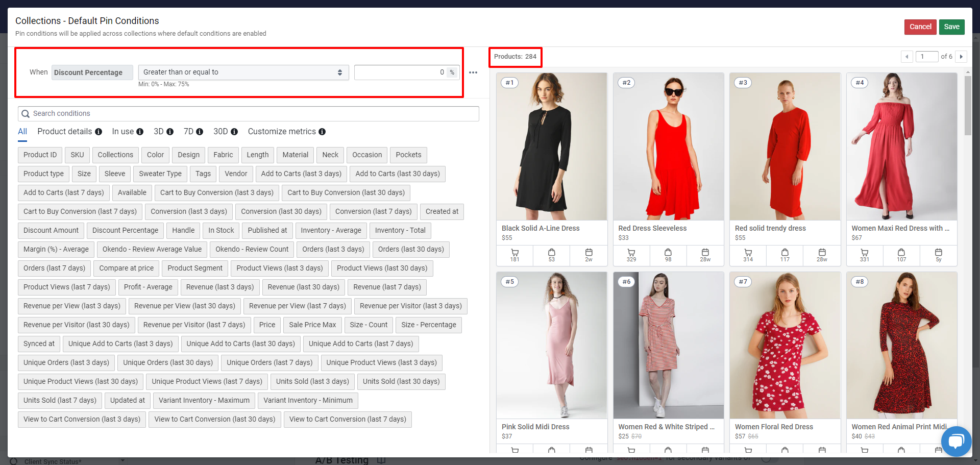Select the Product Segment condition
The width and height of the screenshot is (980, 465).
click(195, 268)
